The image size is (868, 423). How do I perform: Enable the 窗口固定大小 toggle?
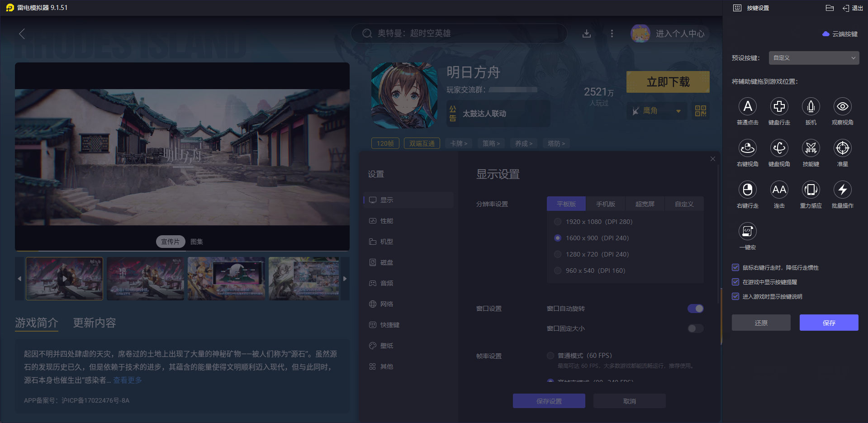point(695,328)
